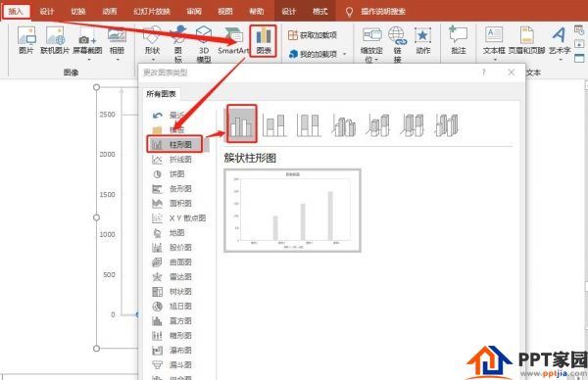Insert a 文本框 (Text Box)
This screenshot has height=380, width=588.
494,41
